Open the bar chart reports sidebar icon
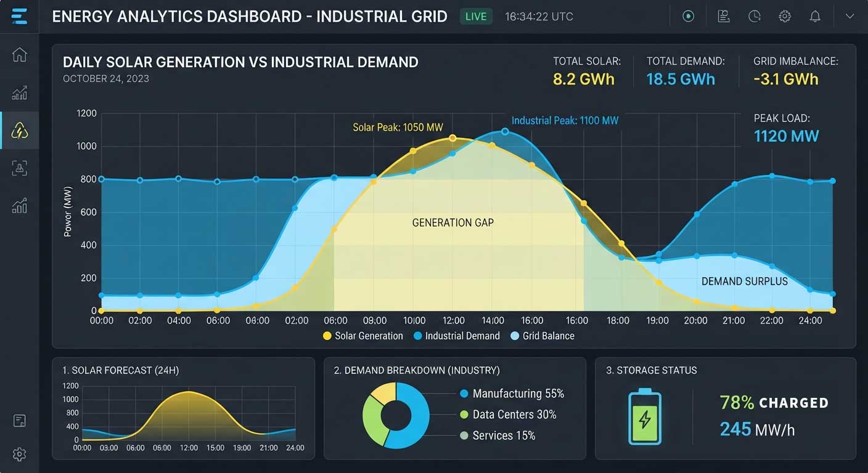Viewport: 868px width, 473px height. [20, 206]
